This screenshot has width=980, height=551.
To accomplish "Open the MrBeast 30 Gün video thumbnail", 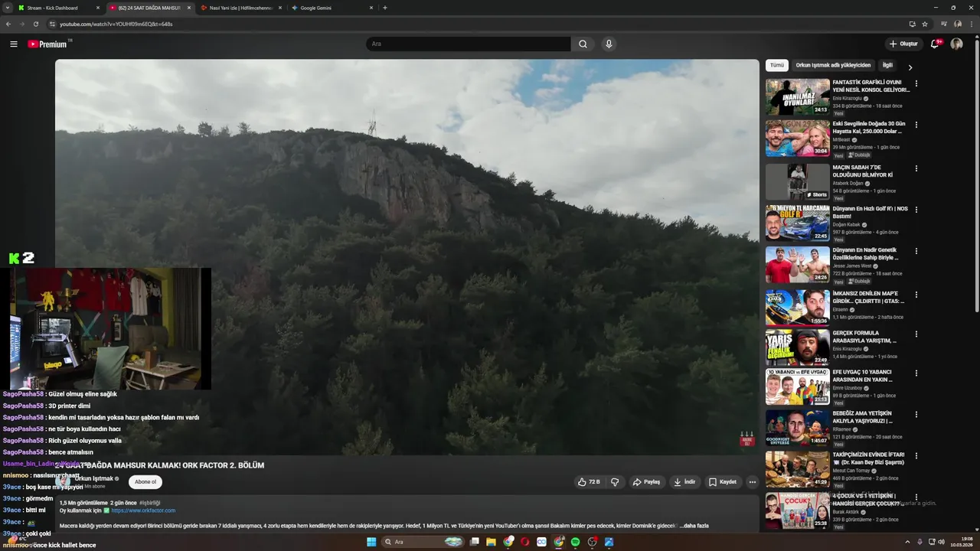I will [798, 138].
